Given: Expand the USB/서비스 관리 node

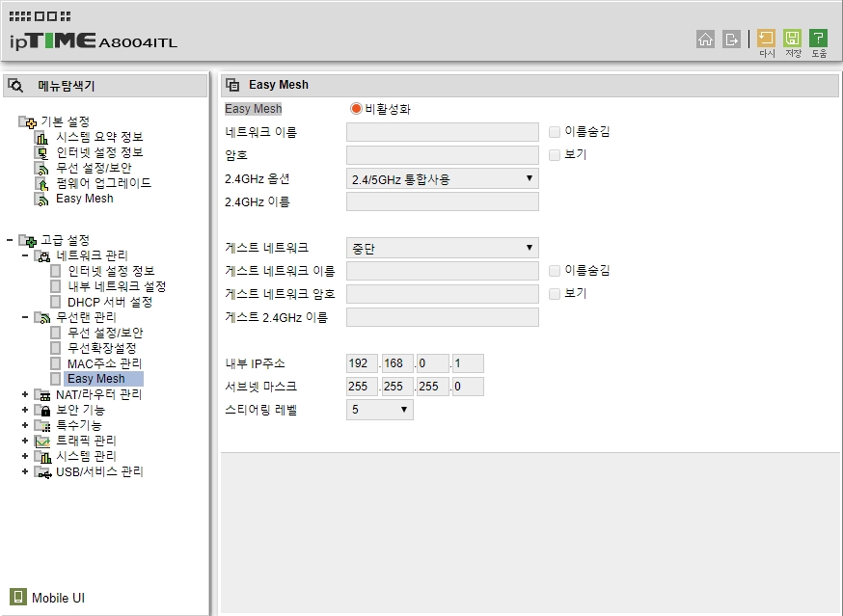Looking at the screenshot, I should pos(25,472).
